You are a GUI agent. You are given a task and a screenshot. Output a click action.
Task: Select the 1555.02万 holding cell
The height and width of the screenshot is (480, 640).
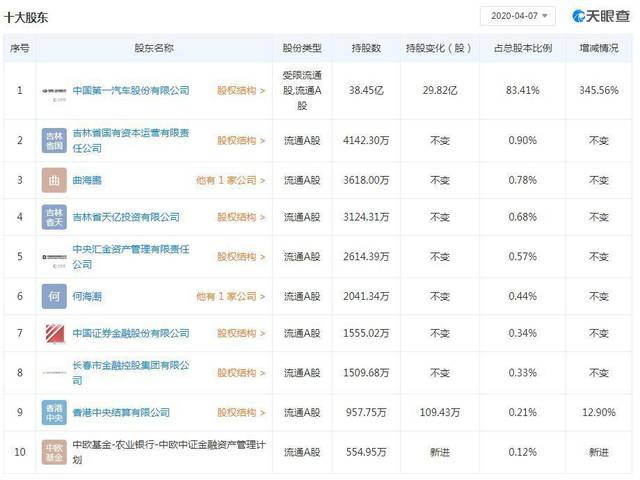coord(366,333)
